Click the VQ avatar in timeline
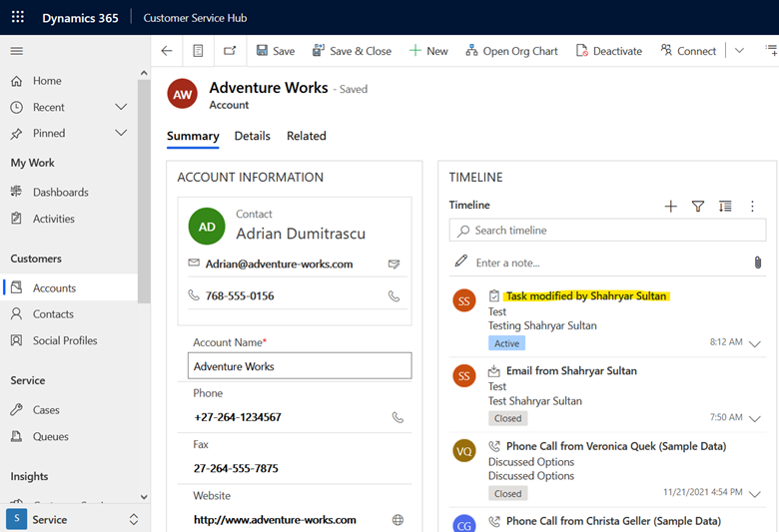The width and height of the screenshot is (779, 532). coord(464,451)
